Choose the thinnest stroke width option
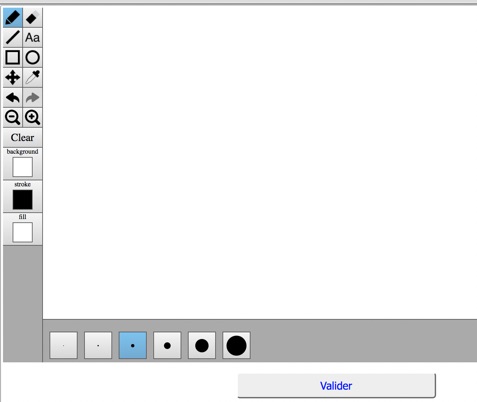This screenshot has height=402, width=477. [x=63, y=345]
